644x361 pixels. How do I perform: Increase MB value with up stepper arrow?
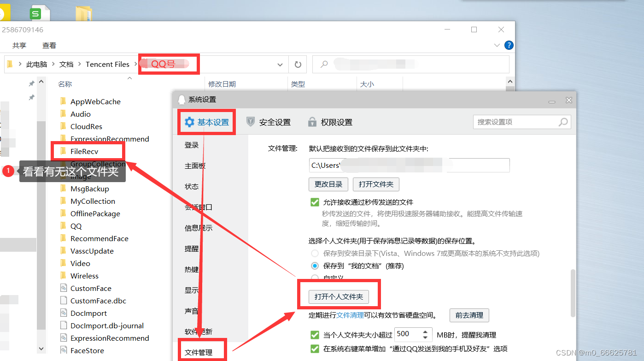click(x=426, y=331)
